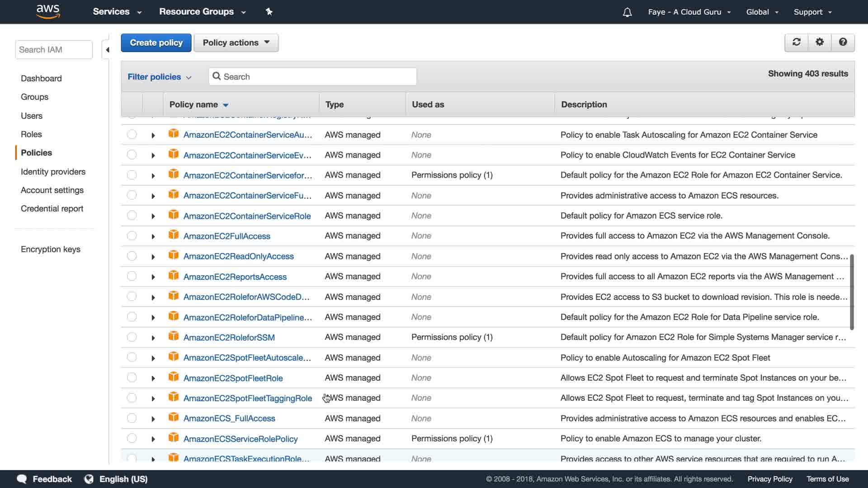Click the pin shortcut icon in header
This screenshot has height=488, width=868.
[269, 12]
